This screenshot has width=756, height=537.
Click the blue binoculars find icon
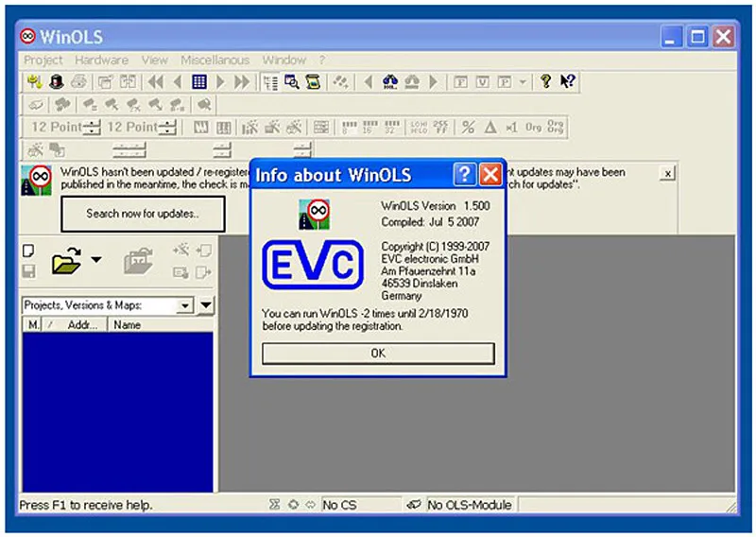pos(390,82)
